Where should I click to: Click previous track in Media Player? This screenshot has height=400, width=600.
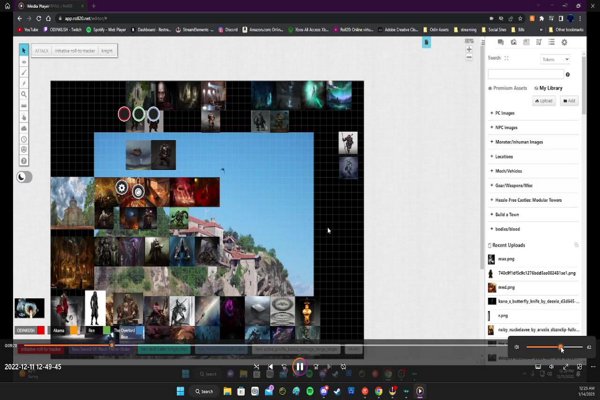click(x=271, y=367)
